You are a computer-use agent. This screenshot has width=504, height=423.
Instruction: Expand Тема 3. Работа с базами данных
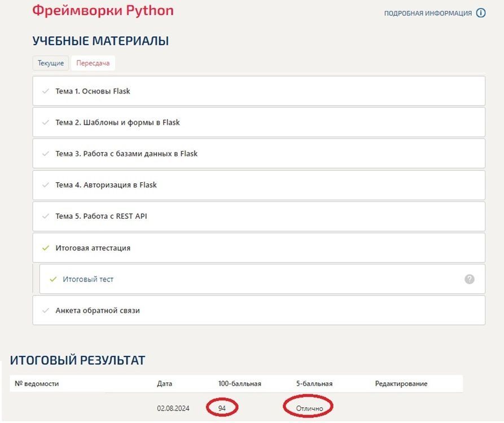pyautogui.click(x=258, y=153)
